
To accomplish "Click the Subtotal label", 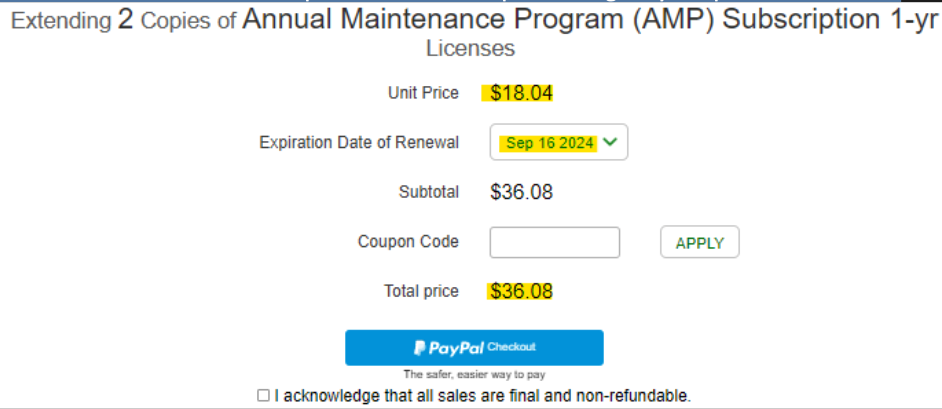I will [428, 192].
